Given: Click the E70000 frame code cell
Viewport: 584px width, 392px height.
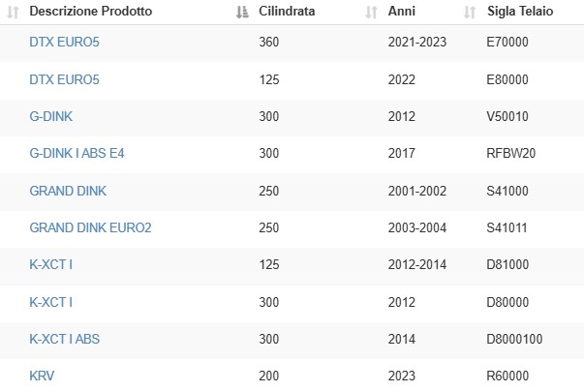Looking at the screenshot, I should [x=507, y=42].
